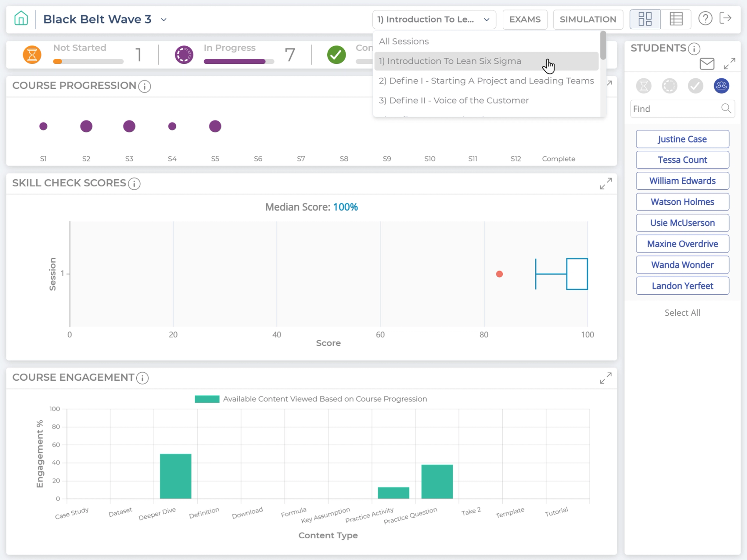
Task: Click the email students envelope icon
Action: 707,64
